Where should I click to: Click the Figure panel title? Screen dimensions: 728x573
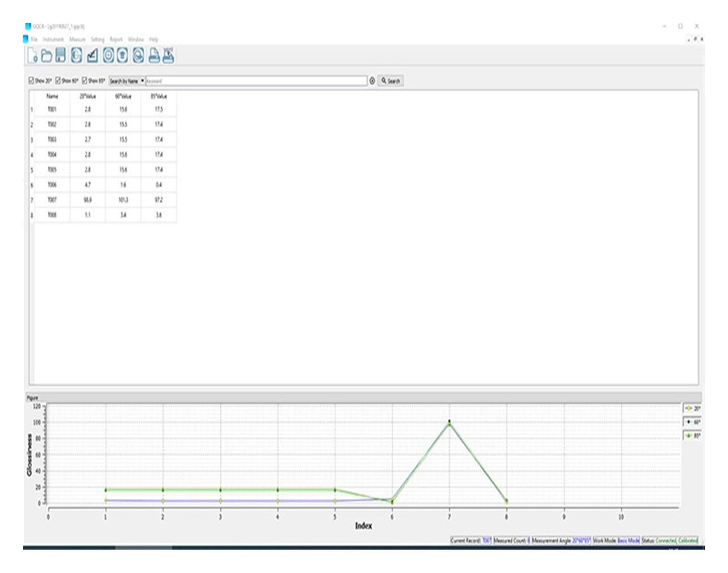point(33,398)
